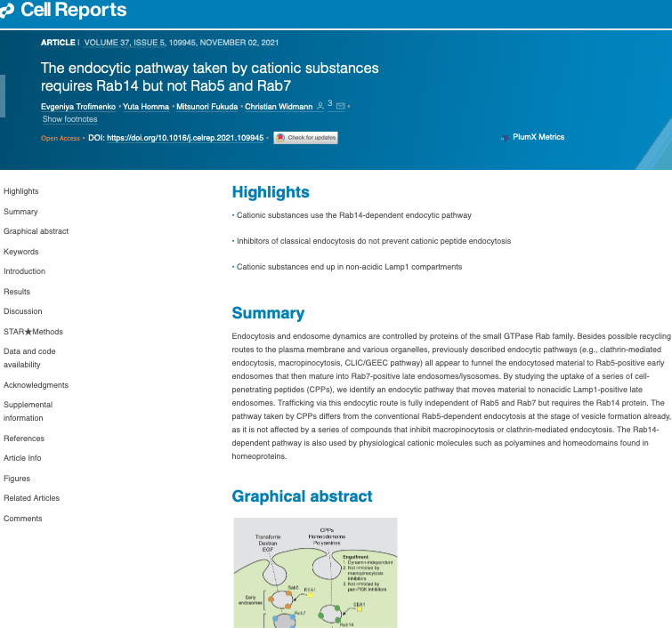Go to Graphical abstract section in sidebar
This screenshot has height=628, width=672.
36,231
